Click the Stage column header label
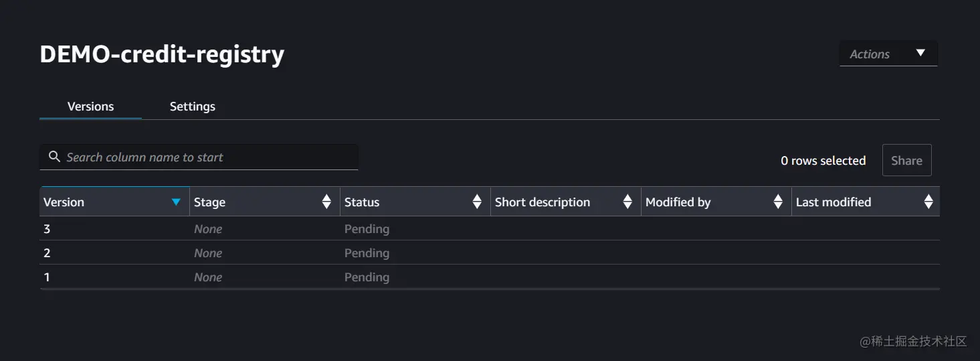Image resolution: width=980 pixels, height=361 pixels. coord(210,202)
